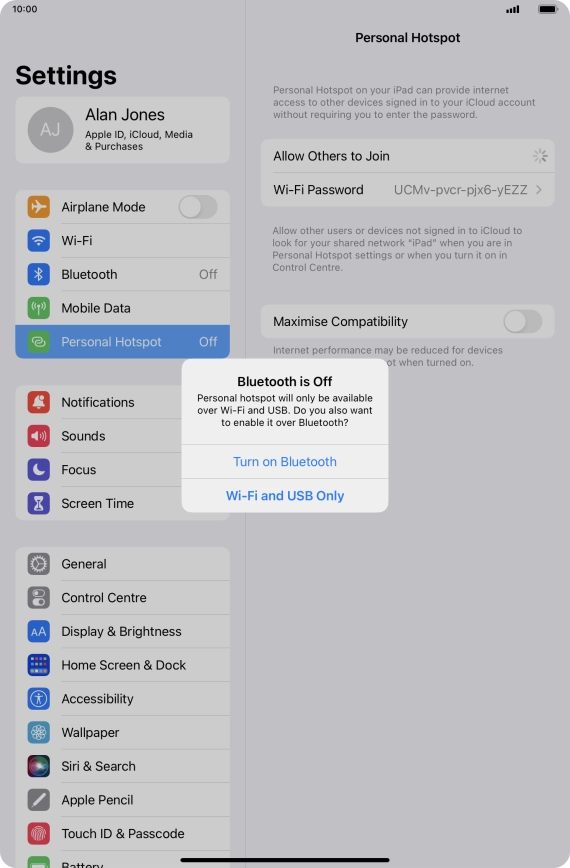This screenshot has height=868, width=570.
Task: Choose Turn on Bluetooth in dialog
Action: [x=285, y=462]
